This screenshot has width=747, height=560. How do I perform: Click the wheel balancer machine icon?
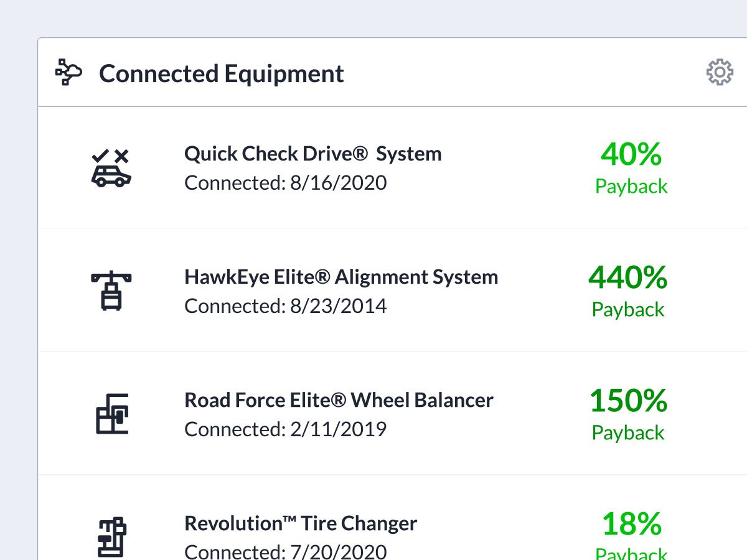click(x=112, y=414)
